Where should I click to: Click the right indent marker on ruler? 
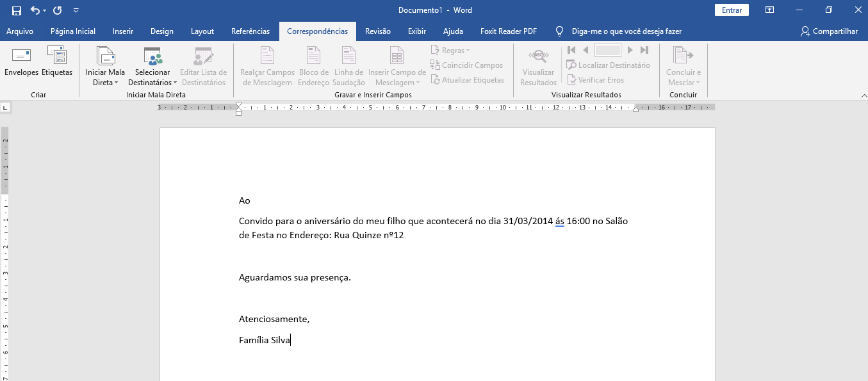[635, 110]
